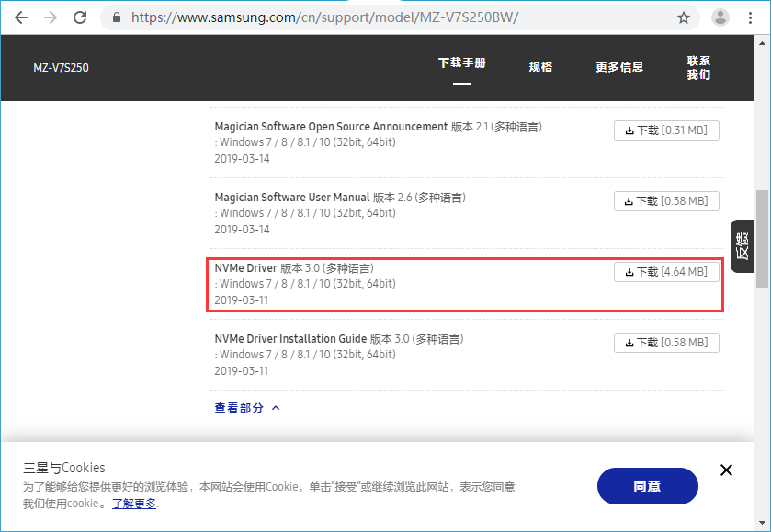Click NVMe Driver date 2019-03-11
This screenshot has height=532, width=771.
[x=242, y=300]
